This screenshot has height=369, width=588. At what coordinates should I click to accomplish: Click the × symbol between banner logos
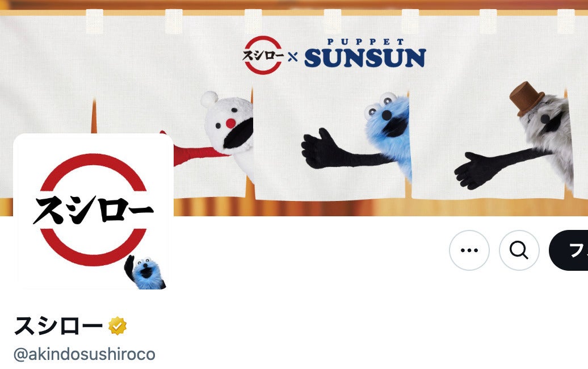pyautogui.click(x=293, y=57)
